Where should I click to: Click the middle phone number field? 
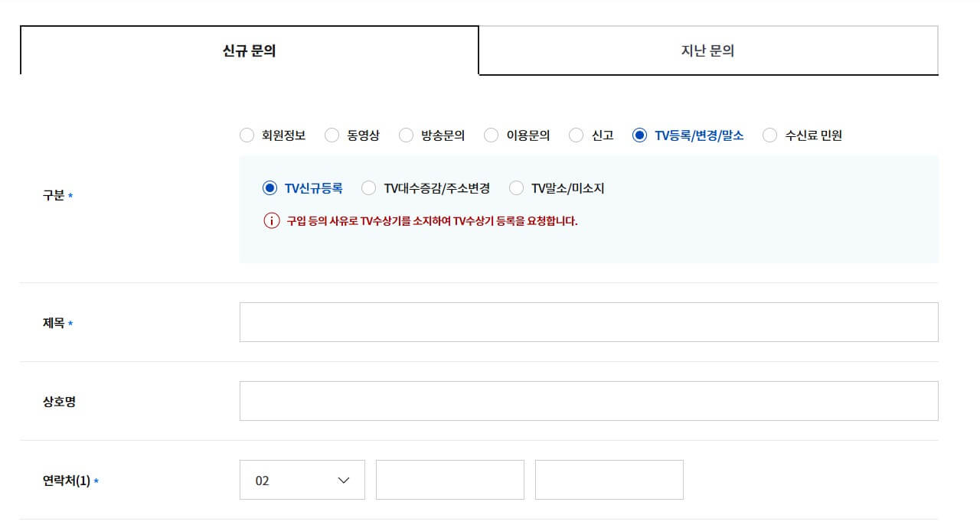coord(449,480)
